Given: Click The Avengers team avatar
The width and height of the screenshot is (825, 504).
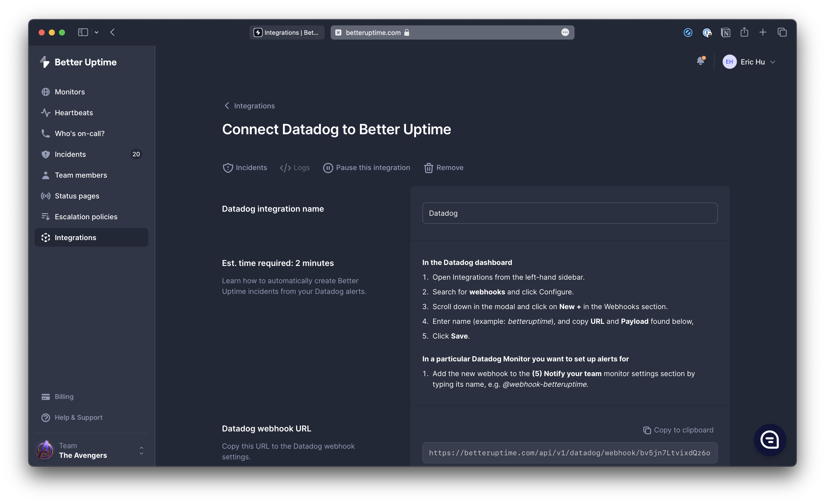Looking at the screenshot, I should coord(45,450).
